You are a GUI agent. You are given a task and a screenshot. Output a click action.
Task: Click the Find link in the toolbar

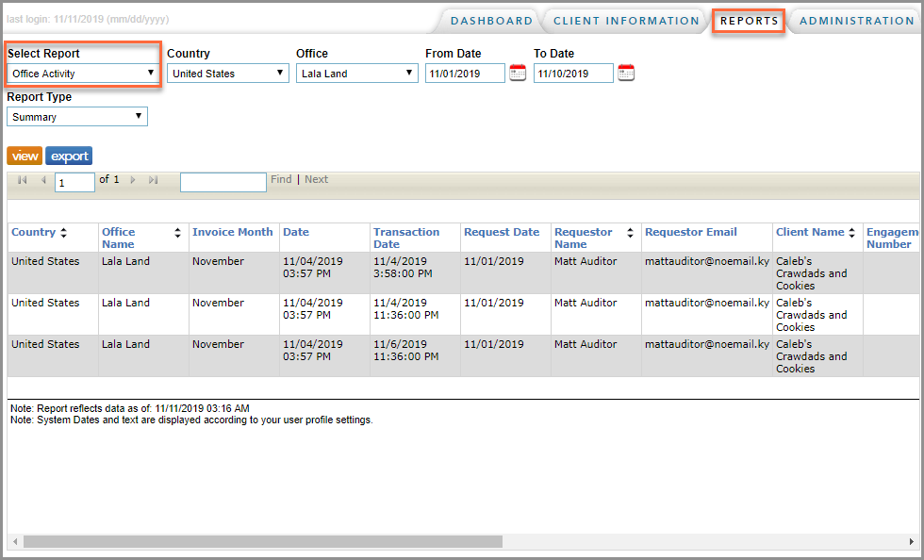pos(280,179)
